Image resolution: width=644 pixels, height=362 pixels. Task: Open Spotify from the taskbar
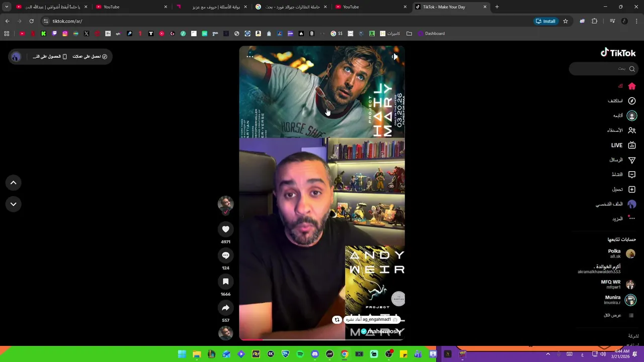click(x=300, y=354)
